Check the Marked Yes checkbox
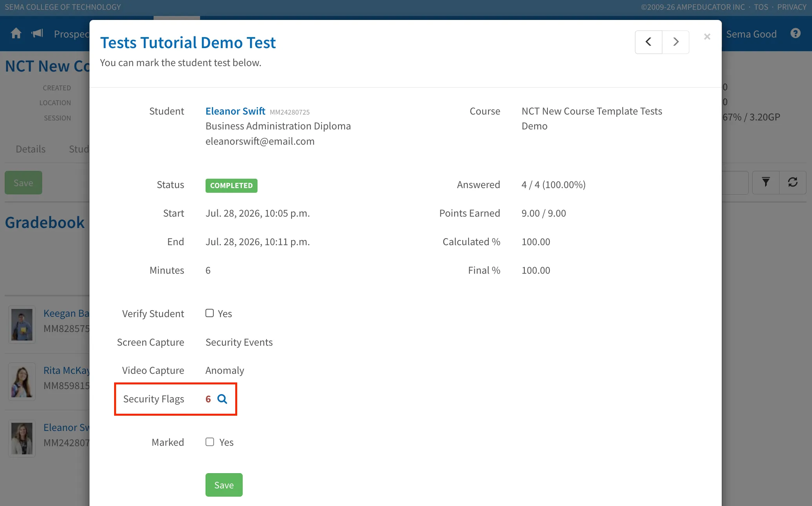Viewport: 812px width, 506px height. click(x=210, y=442)
